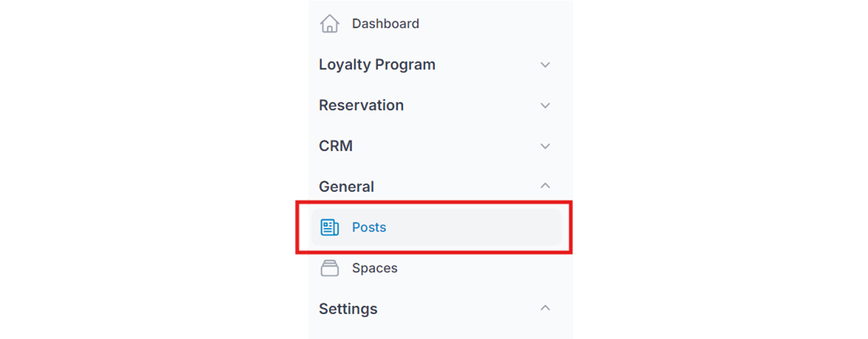868x339 pixels.
Task: Collapse the Settings section chevron
Action: [545, 308]
